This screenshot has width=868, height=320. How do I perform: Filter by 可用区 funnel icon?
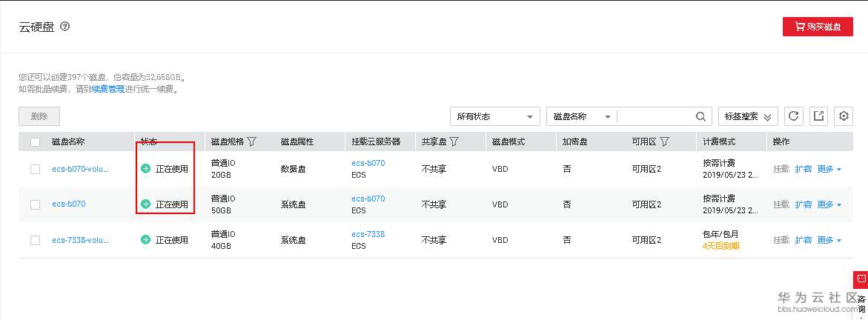[664, 141]
